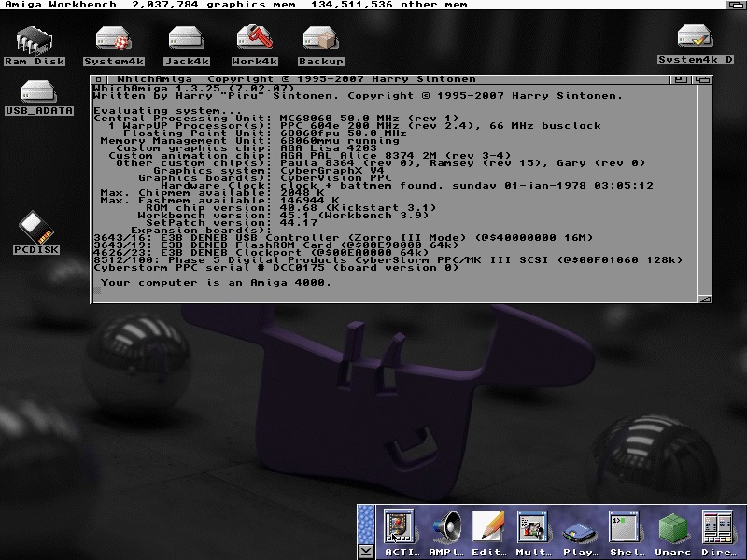Screen dimensions: 747x560
Task: Select the System4k drive icon
Action: tap(113, 41)
